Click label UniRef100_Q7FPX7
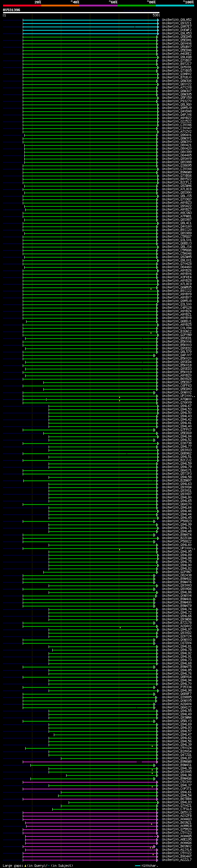Screen dimensions: 197x868 point(176,430)
